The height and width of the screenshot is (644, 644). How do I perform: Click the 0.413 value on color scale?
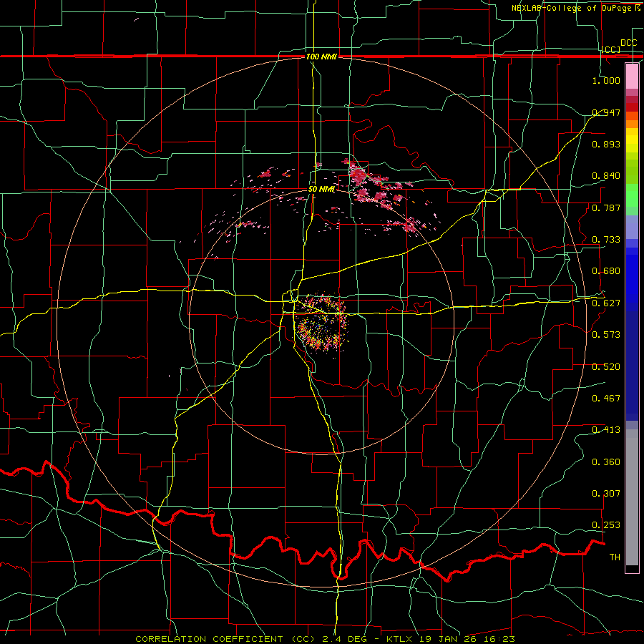click(606, 429)
